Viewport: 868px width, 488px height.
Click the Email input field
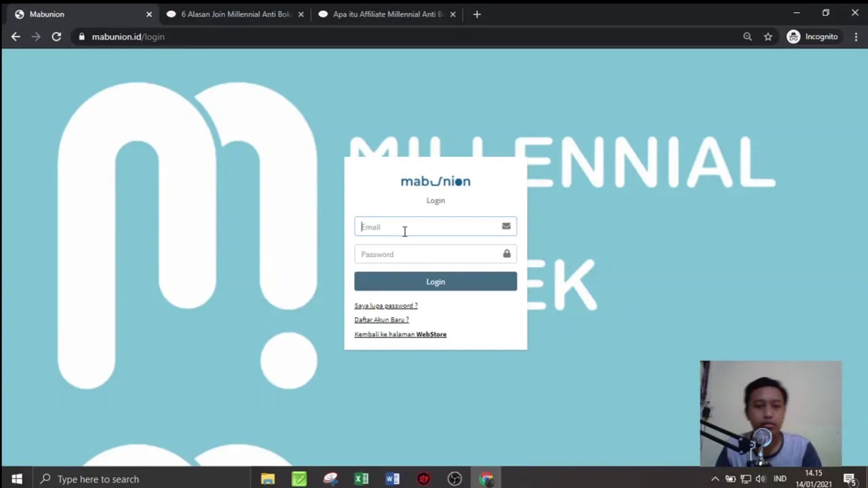click(435, 226)
